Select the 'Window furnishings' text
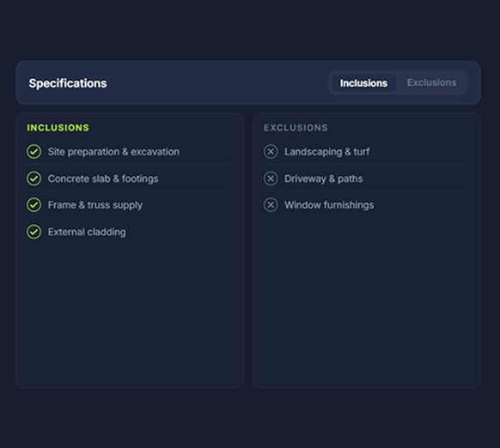Screen dimensions: 500x448 (329, 205)
